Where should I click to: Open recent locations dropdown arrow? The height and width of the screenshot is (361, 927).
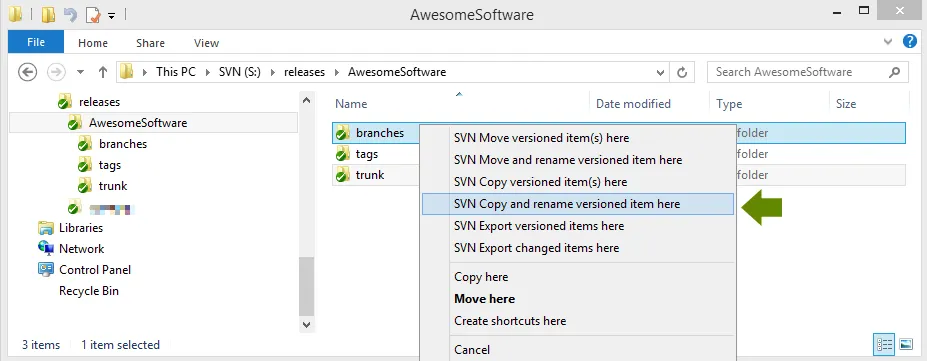(81, 72)
